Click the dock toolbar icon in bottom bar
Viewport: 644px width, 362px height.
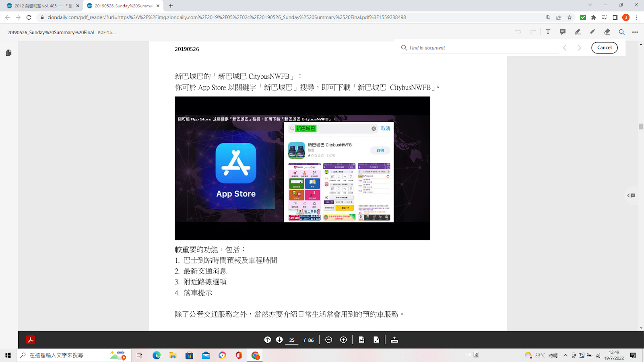click(x=394, y=340)
